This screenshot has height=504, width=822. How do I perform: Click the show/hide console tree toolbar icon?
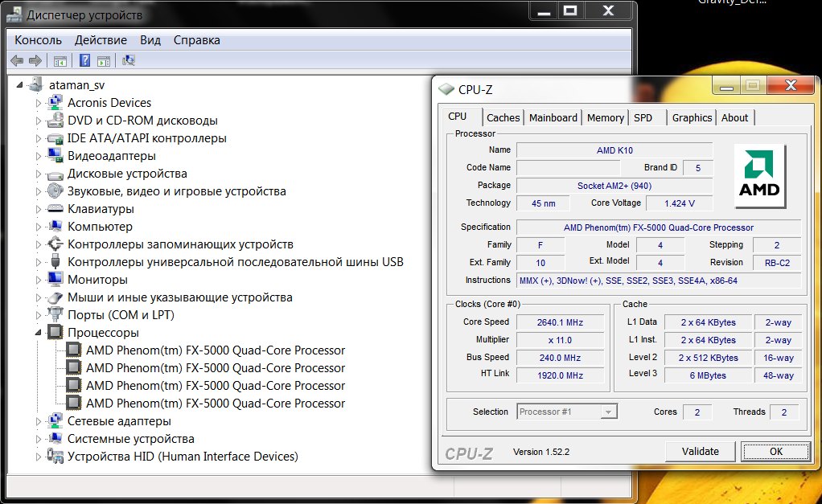pyautogui.click(x=60, y=61)
